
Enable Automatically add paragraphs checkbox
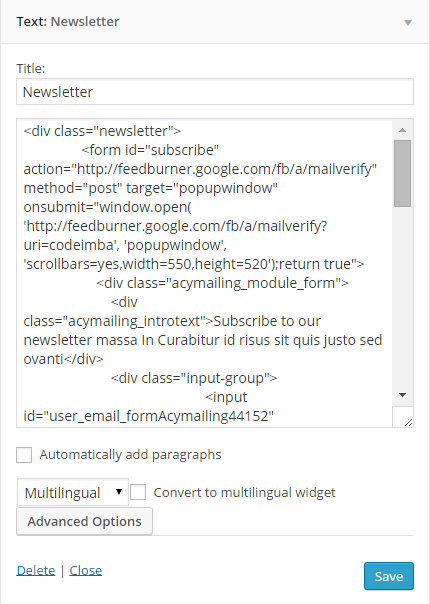click(24, 455)
